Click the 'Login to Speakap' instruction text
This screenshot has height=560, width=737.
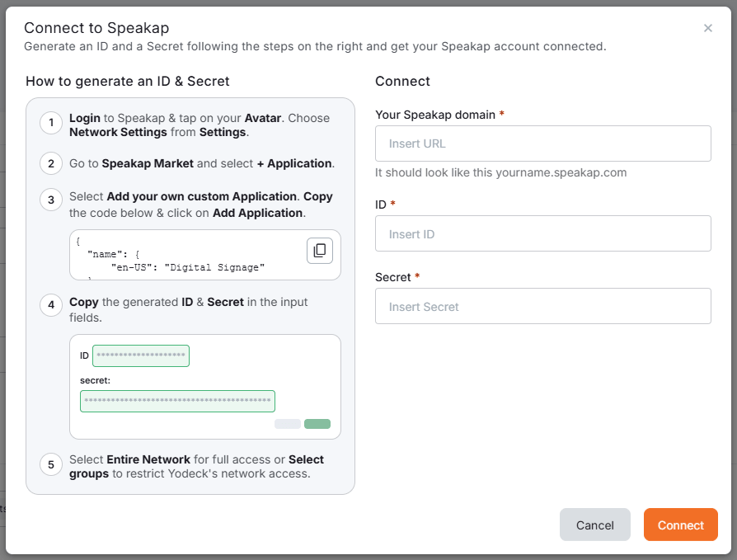(x=200, y=125)
